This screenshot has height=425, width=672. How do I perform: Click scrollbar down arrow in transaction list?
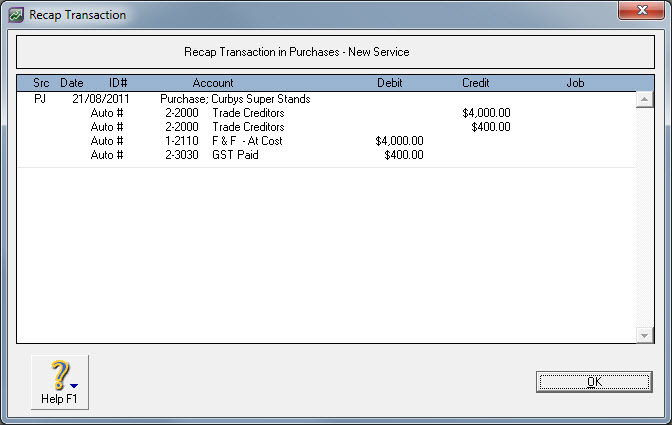644,335
